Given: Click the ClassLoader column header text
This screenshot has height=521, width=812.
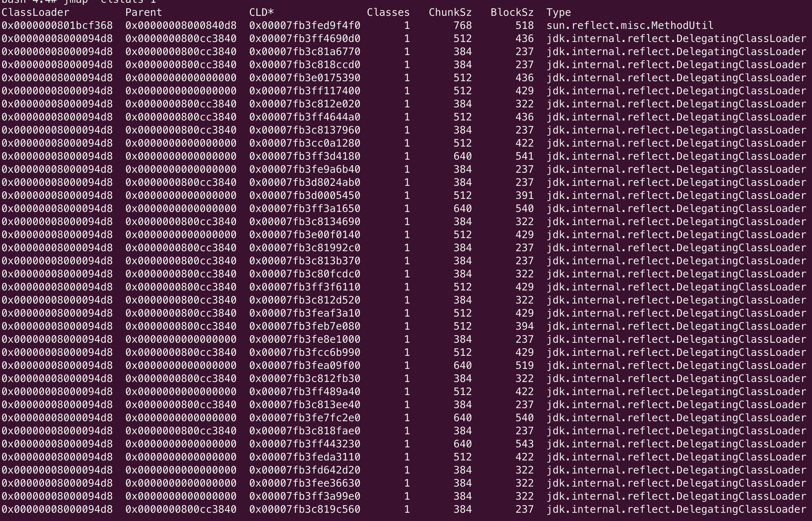Looking at the screenshot, I should click(35, 12).
